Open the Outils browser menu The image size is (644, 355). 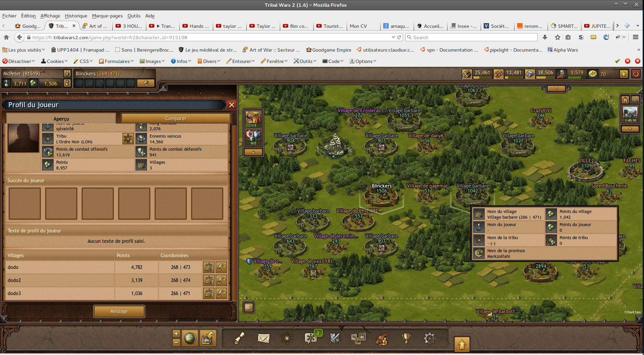(x=134, y=16)
